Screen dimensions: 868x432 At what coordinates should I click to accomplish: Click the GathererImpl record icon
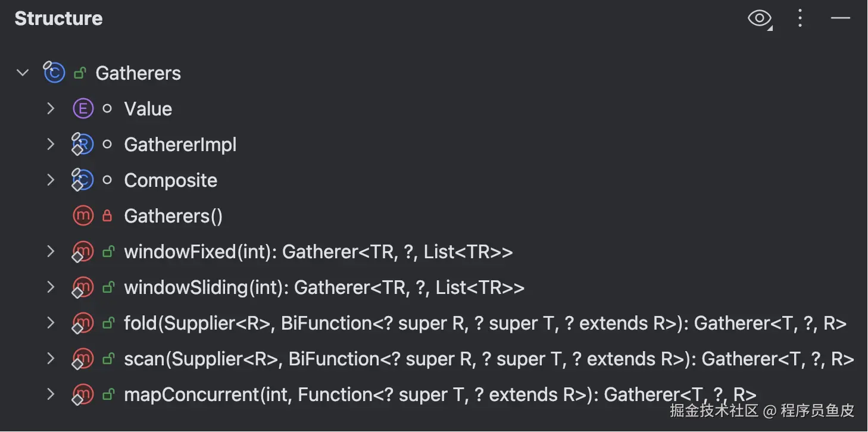82,145
